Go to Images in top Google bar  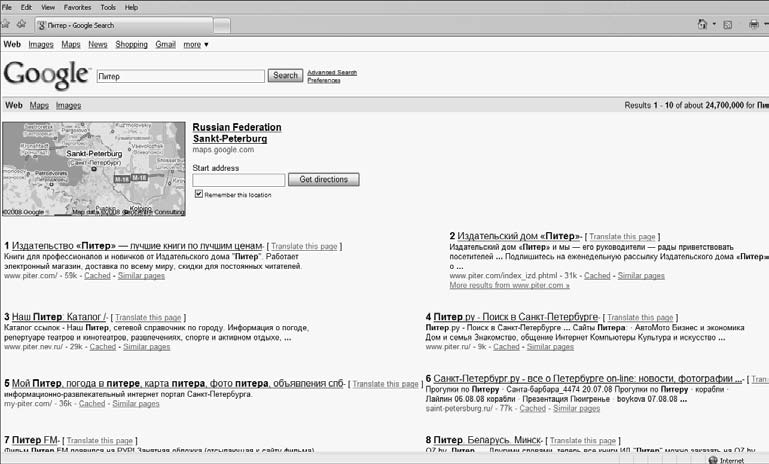coord(41,45)
